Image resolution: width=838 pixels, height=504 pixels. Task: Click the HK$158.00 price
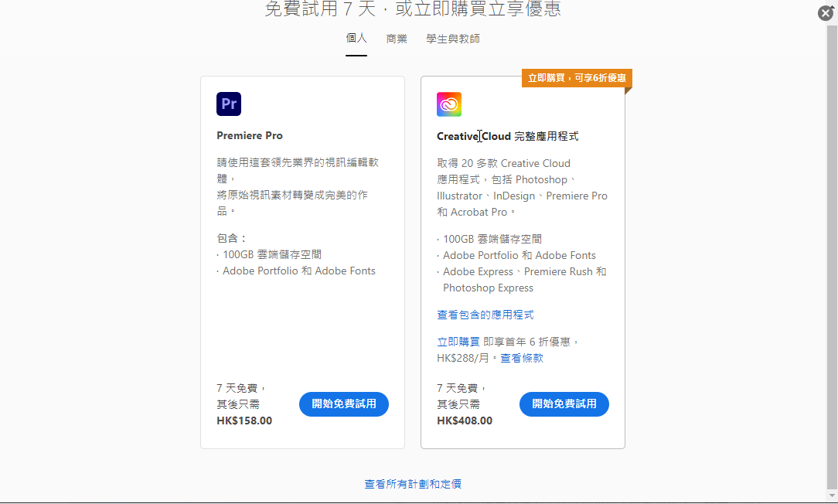(244, 421)
